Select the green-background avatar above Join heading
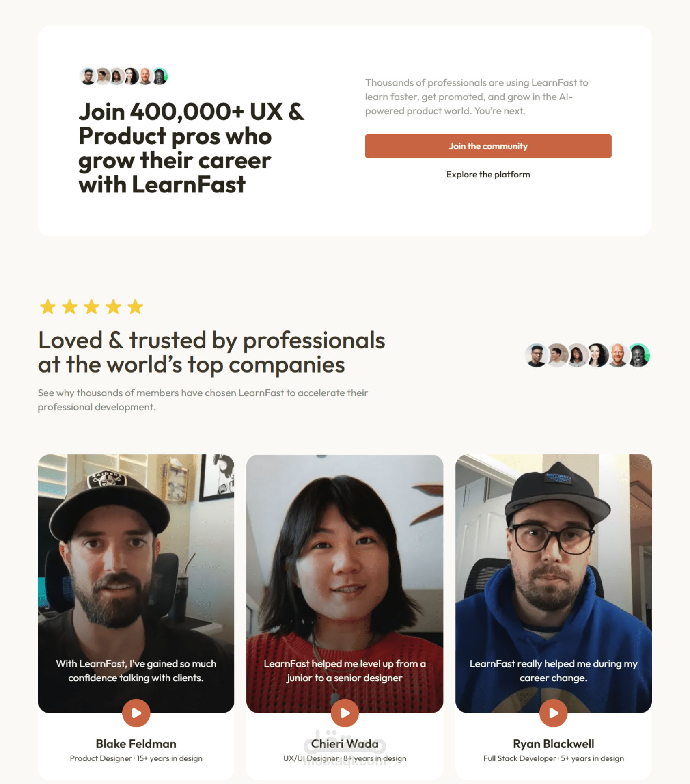Image resolution: width=690 pixels, height=784 pixels. tap(160, 76)
